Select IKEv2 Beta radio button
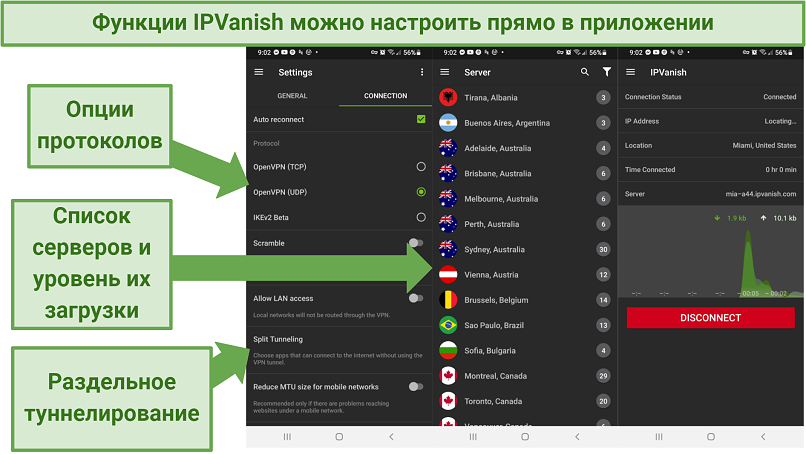Image resolution: width=806 pixels, height=454 pixels. (x=421, y=217)
